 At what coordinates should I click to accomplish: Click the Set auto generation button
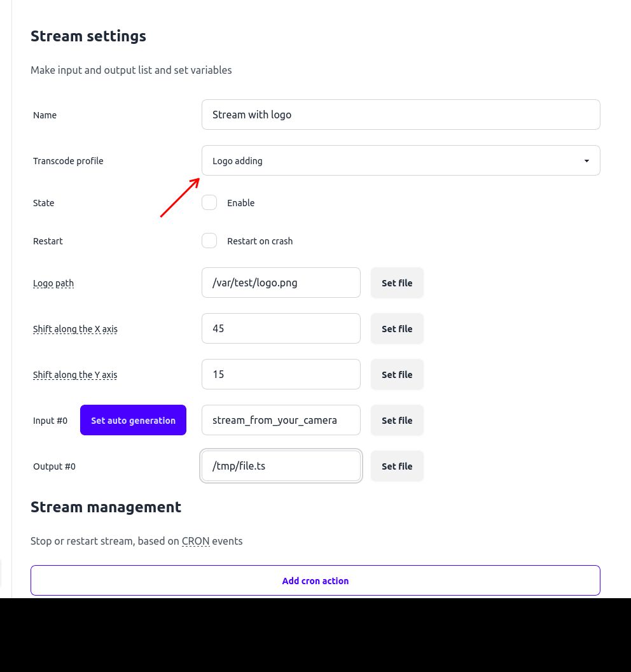[x=133, y=420]
